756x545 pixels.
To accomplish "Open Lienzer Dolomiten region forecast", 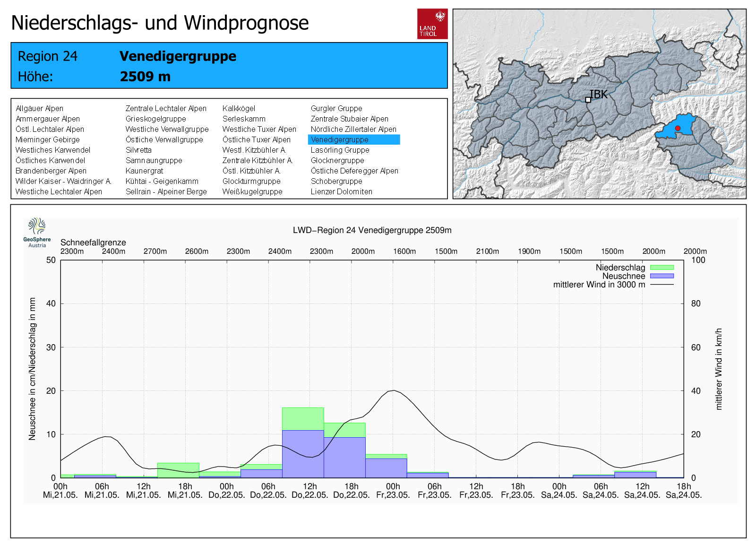I will point(341,192).
